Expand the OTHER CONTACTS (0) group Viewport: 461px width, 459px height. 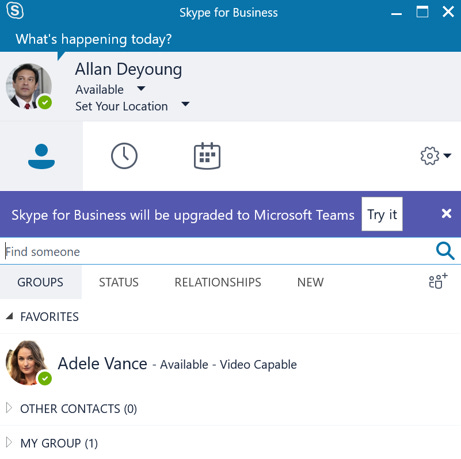click(9, 408)
